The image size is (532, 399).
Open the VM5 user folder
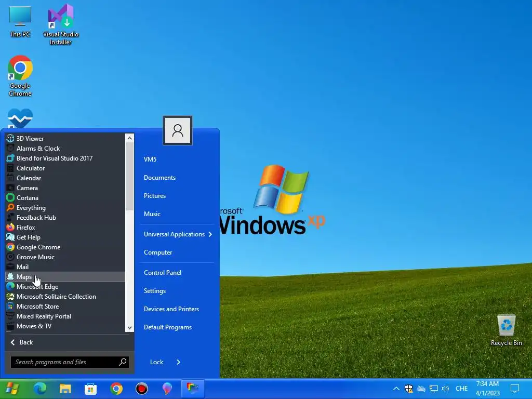150,159
